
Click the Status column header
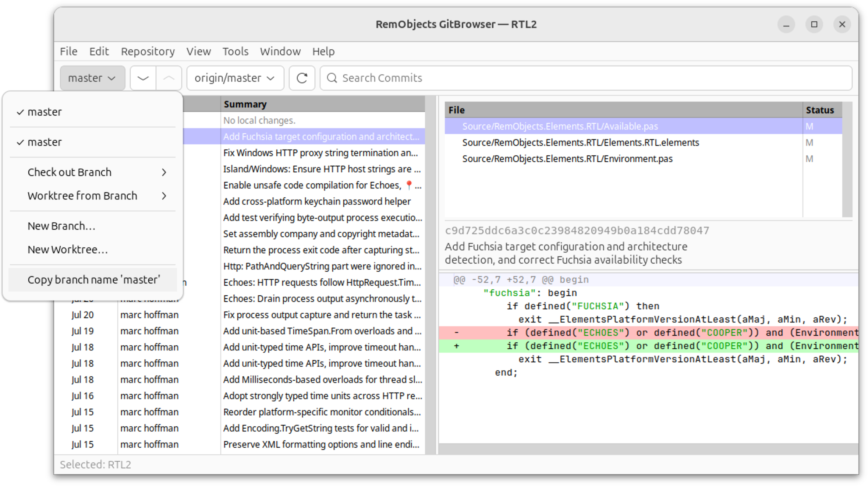(822, 110)
